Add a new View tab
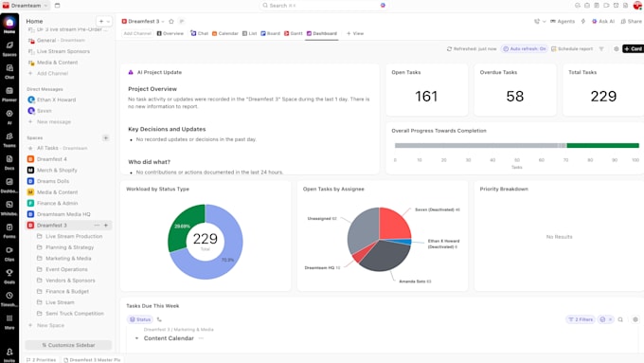 click(x=355, y=33)
